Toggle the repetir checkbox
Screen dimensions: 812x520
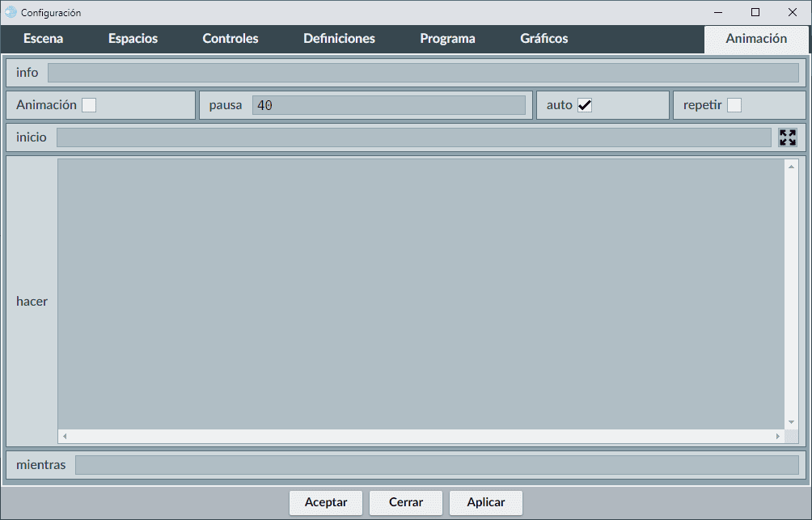pos(734,105)
